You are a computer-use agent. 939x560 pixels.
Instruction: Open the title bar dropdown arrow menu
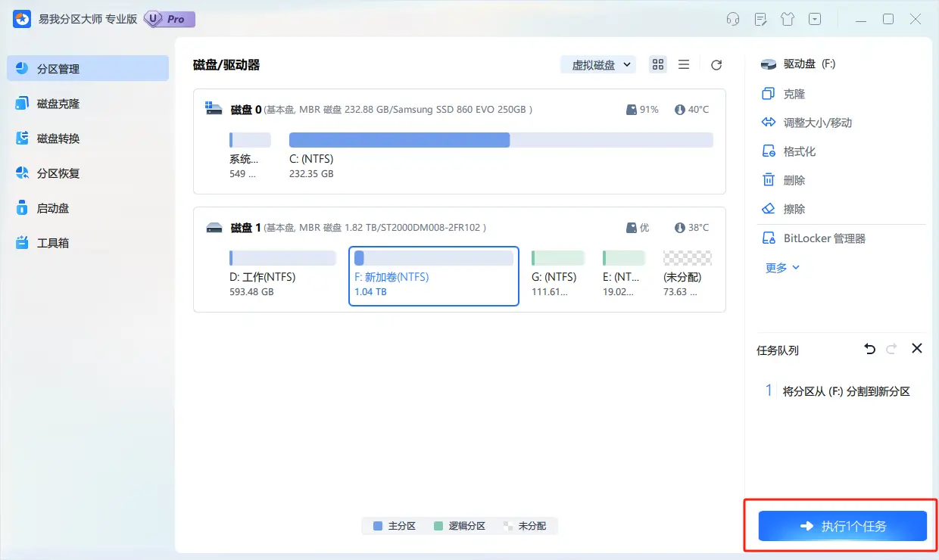pos(815,18)
